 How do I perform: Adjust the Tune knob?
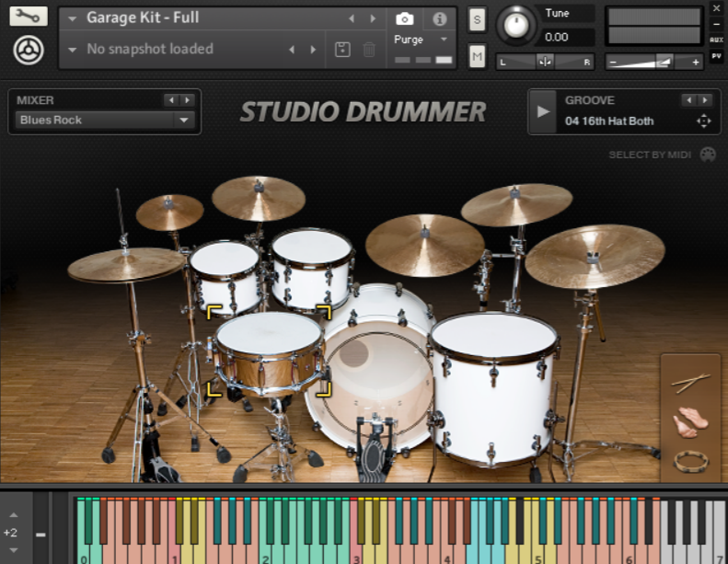tap(515, 25)
